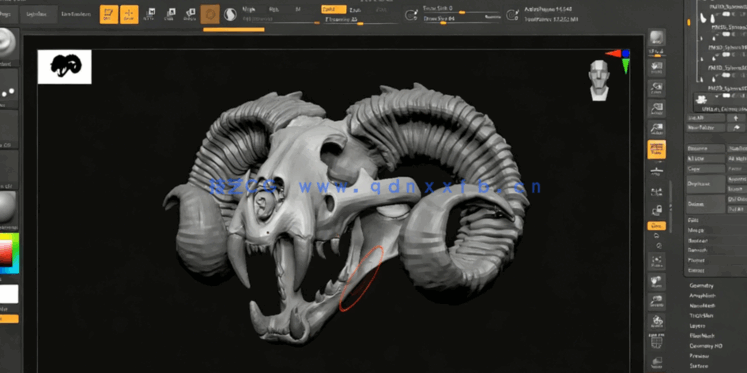Viewport: 747px width, 373px height.
Task: Click the Transp icon at shelf bottom
Action: click(x=657, y=363)
